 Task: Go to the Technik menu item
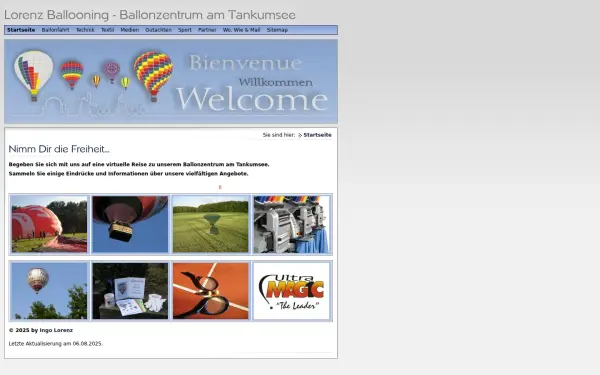[x=85, y=30]
